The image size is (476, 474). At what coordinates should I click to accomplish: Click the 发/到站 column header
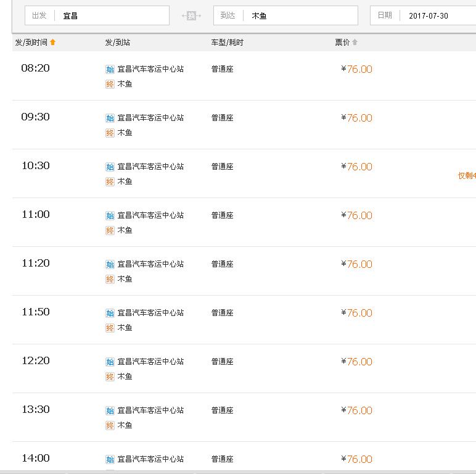pyautogui.click(x=118, y=42)
